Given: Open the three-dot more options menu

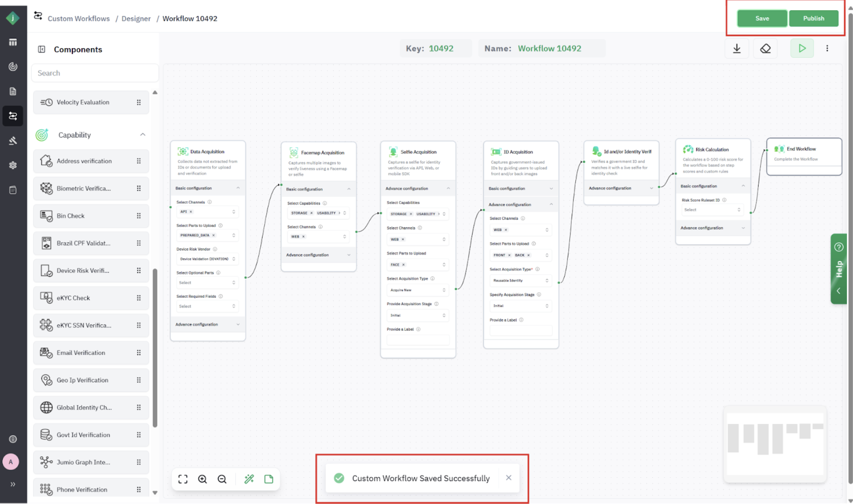Looking at the screenshot, I should [x=827, y=49].
